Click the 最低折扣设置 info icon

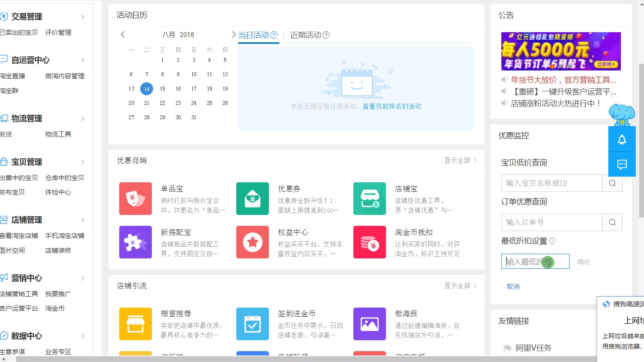(x=552, y=241)
